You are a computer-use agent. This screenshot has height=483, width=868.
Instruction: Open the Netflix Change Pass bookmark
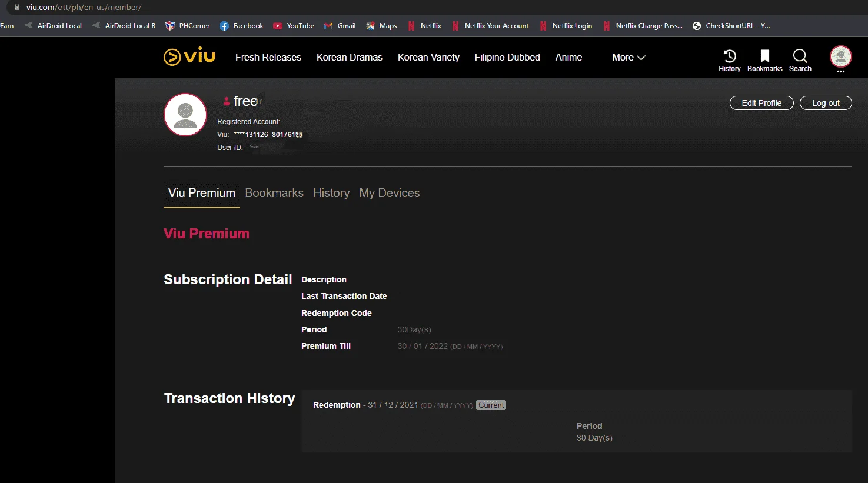click(x=643, y=26)
